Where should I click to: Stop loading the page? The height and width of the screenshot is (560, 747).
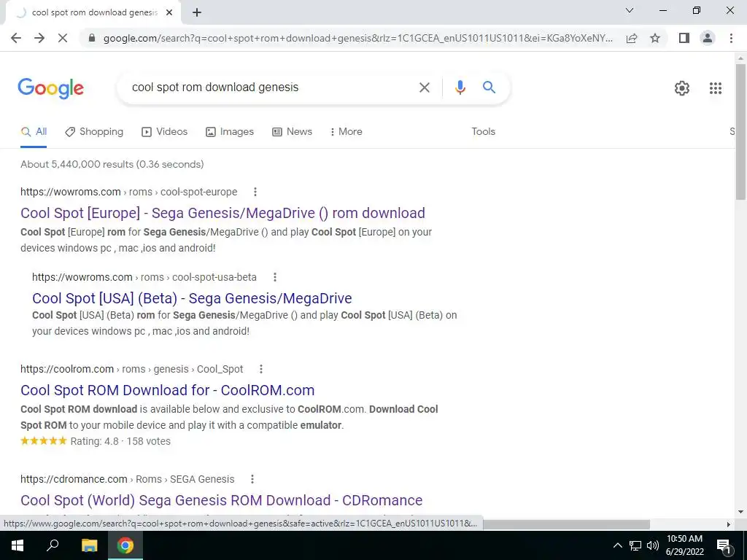click(x=63, y=38)
